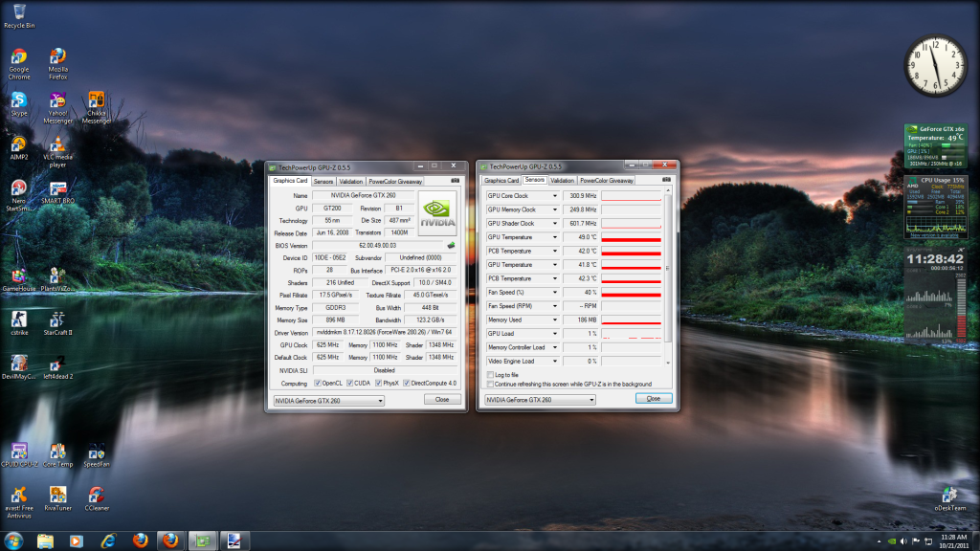
Task: Select the VLC media player desktop icon
Action: pyautogui.click(x=57, y=152)
